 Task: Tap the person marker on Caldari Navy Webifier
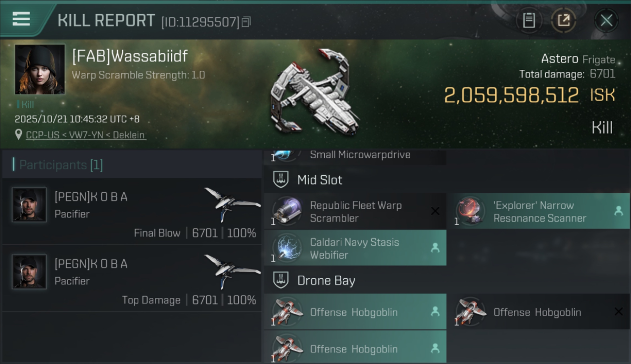pos(435,248)
